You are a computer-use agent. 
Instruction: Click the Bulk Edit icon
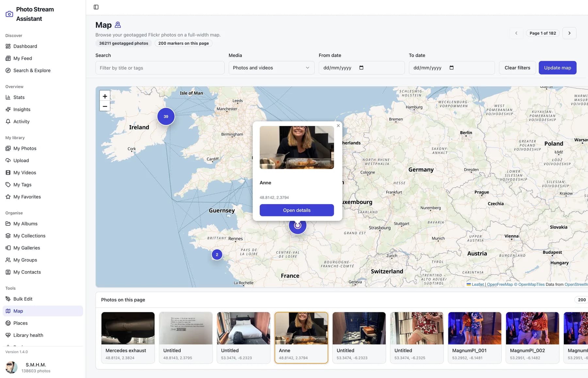pyautogui.click(x=8, y=299)
